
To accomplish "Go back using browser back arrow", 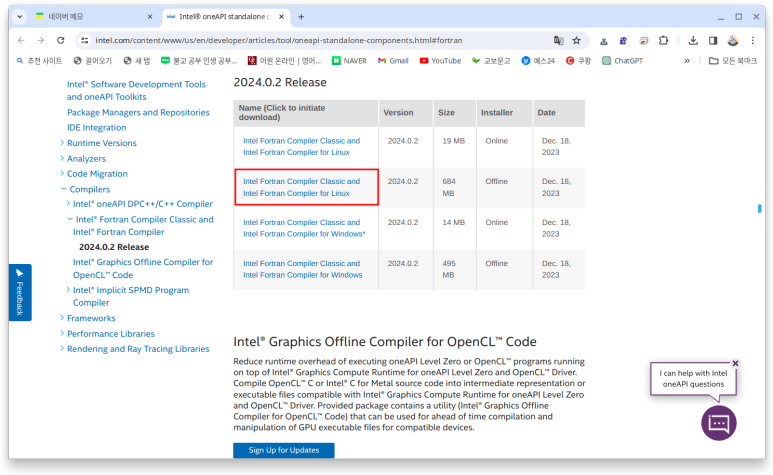I will tap(21, 40).
